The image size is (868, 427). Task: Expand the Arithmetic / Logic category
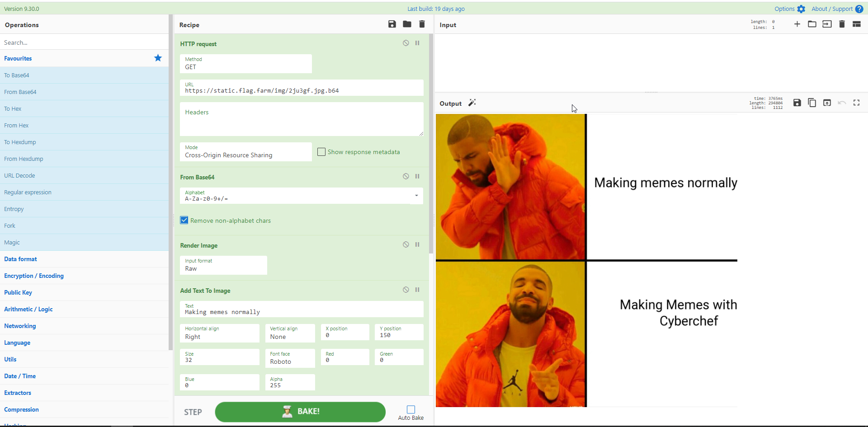tap(84, 309)
